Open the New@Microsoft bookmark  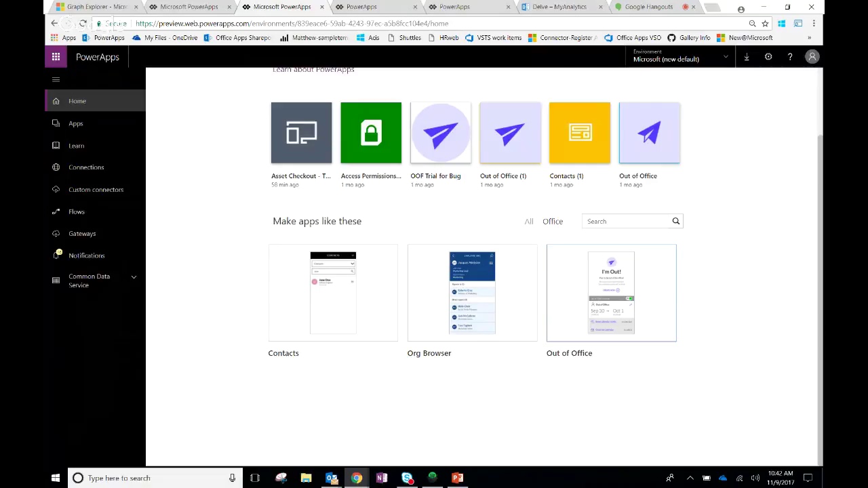coord(744,38)
